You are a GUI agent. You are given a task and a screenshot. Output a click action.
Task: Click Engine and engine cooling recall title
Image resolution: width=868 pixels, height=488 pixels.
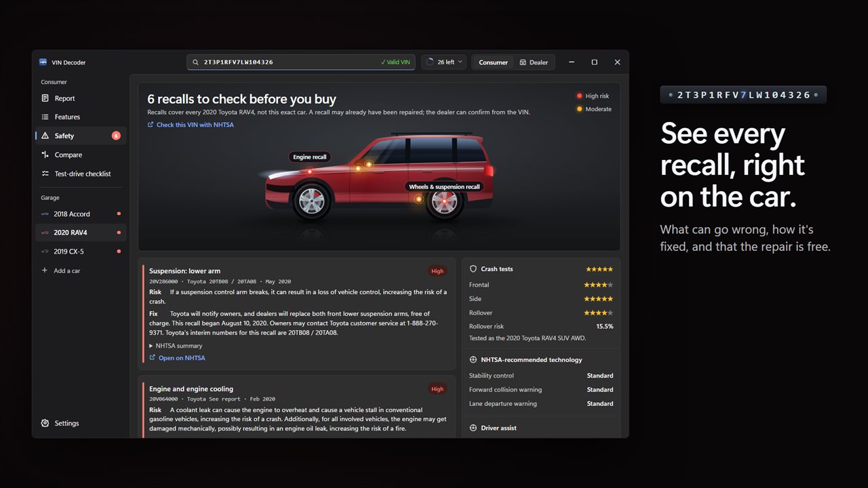(191, 389)
